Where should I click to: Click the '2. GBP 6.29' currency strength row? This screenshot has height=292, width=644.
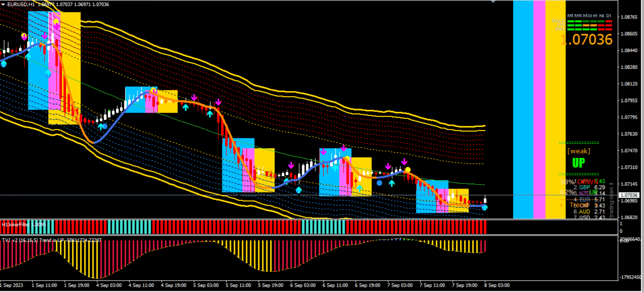coord(589,187)
